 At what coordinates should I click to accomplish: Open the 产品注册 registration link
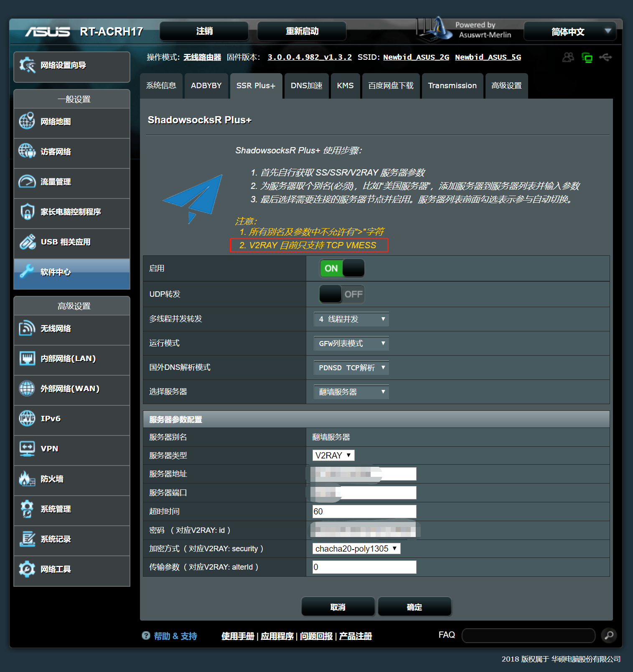point(356,636)
